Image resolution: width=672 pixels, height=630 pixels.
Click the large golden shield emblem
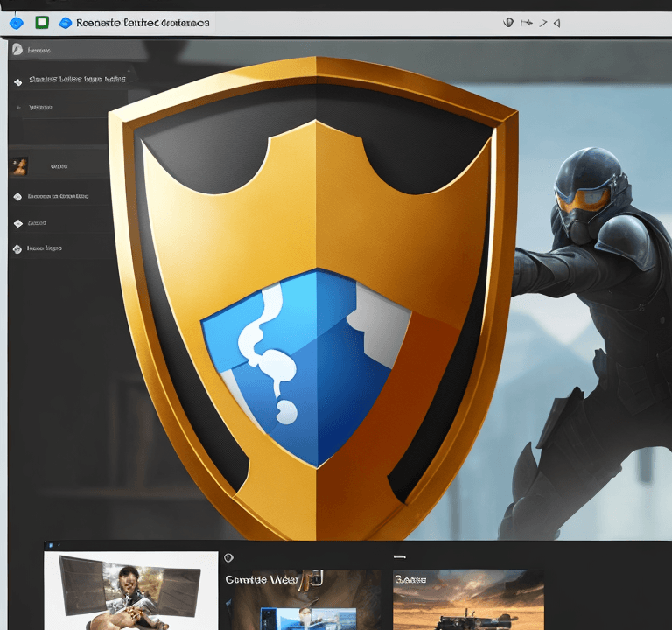click(x=313, y=297)
